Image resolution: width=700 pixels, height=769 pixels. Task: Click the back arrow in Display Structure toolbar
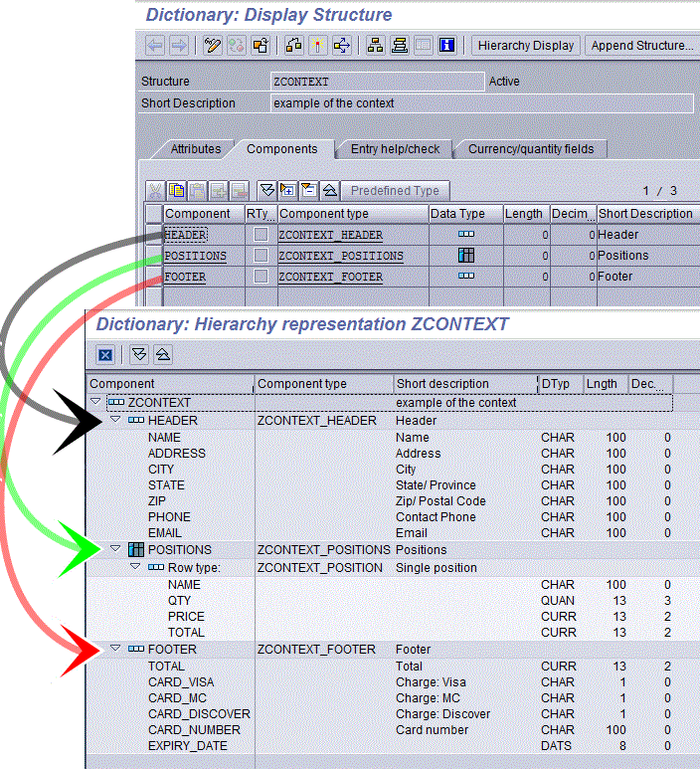[155, 46]
